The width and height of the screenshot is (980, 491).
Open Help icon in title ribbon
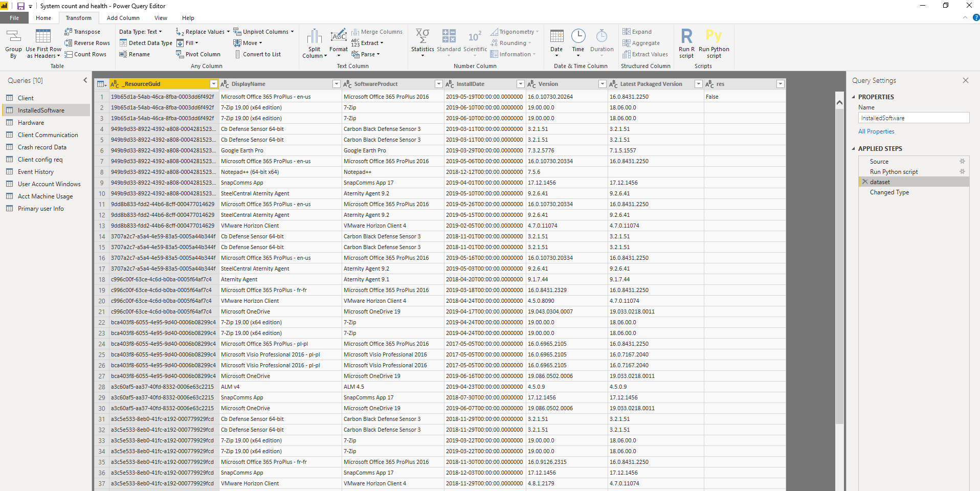(x=976, y=17)
